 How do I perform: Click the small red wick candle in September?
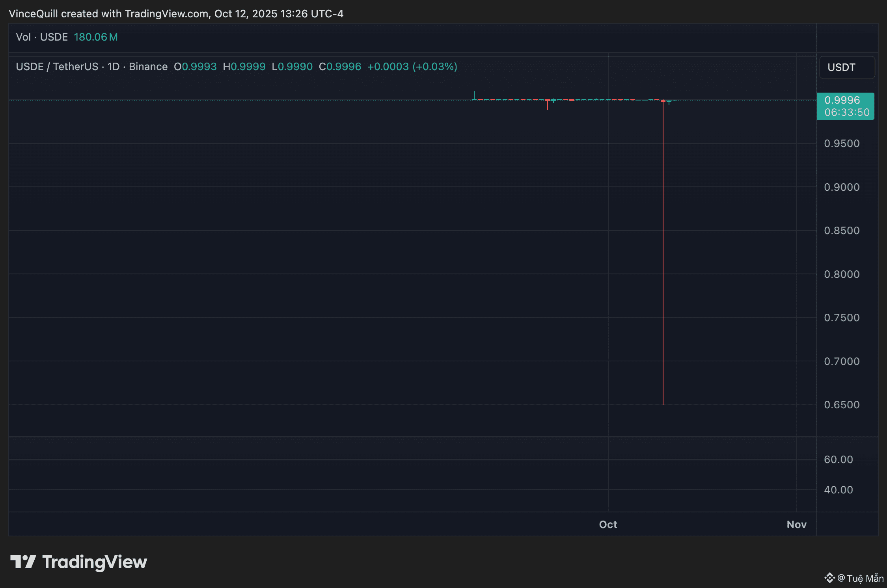[x=548, y=105]
